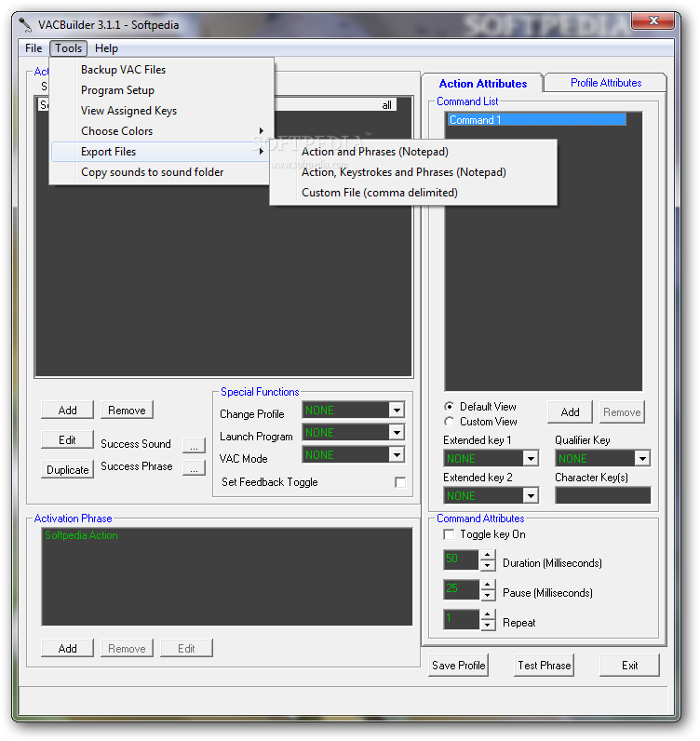Click Repeat field showing 1
Screen dimensions: 700x741
pyautogui.click(x=462, y=620)
